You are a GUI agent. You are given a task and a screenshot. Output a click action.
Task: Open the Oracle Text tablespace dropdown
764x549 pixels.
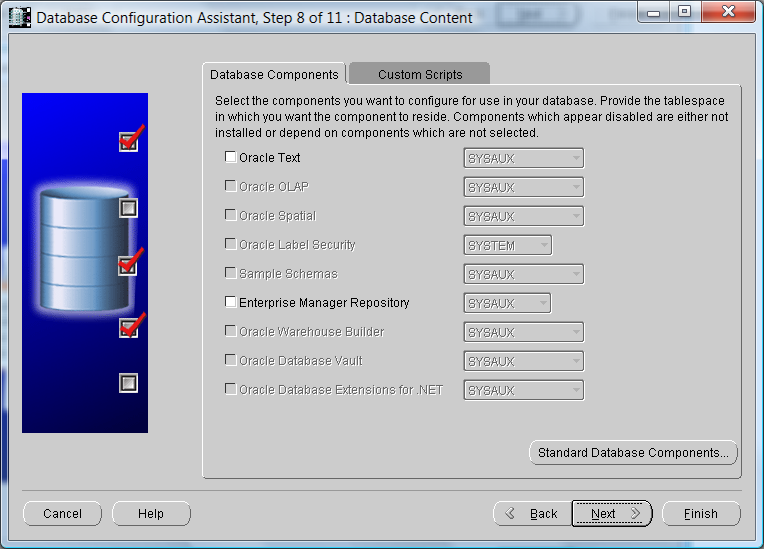tap(524, 158)
